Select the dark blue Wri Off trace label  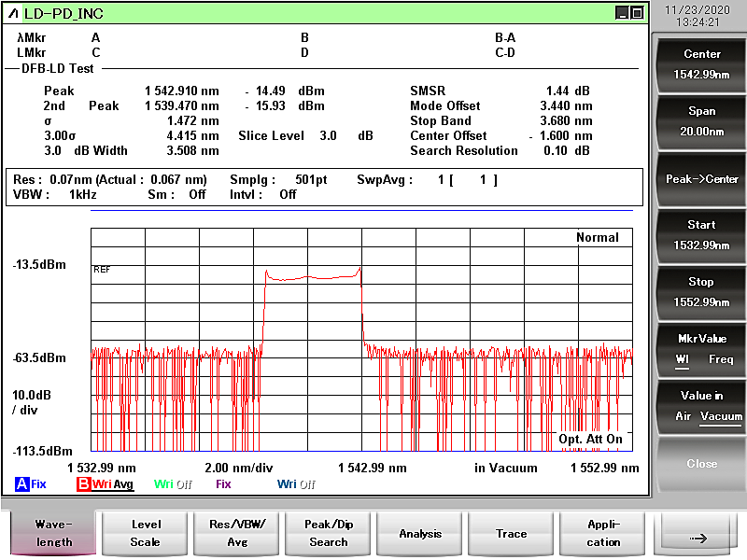click(x=295, y=484)
